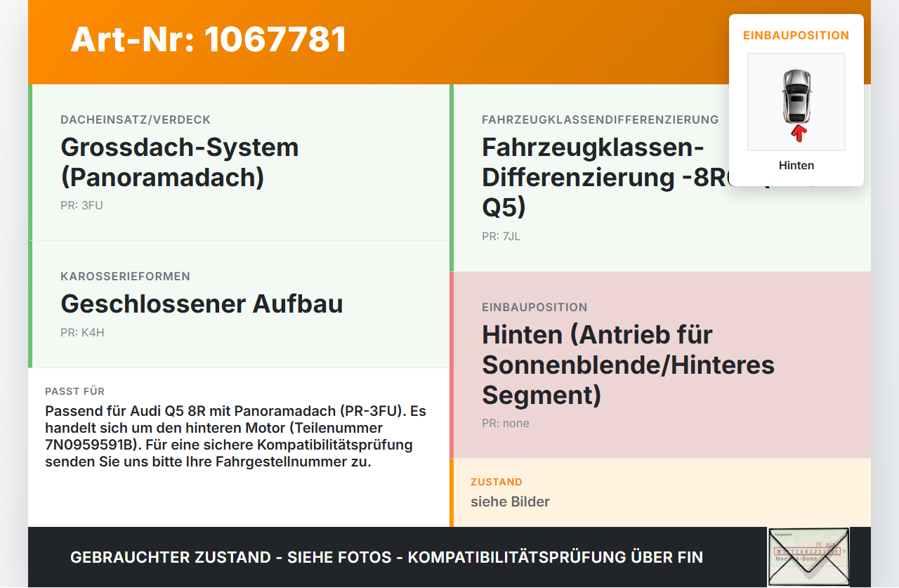The width and height of the screenshot is (899, 588).
Task: Select the Hinten (Antrieb für Sonnenblende) title
Action: click(628, 365)
